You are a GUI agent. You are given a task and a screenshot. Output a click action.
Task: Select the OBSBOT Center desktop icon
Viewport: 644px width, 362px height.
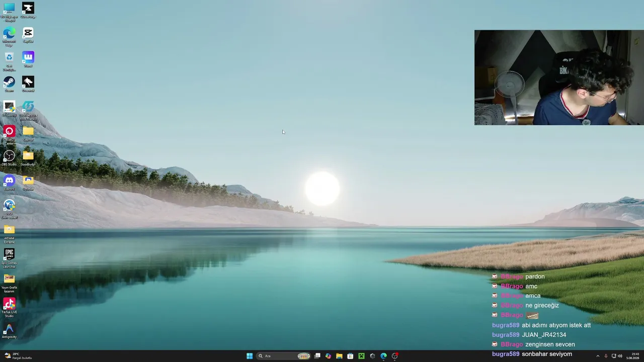(x=9, y=135)
